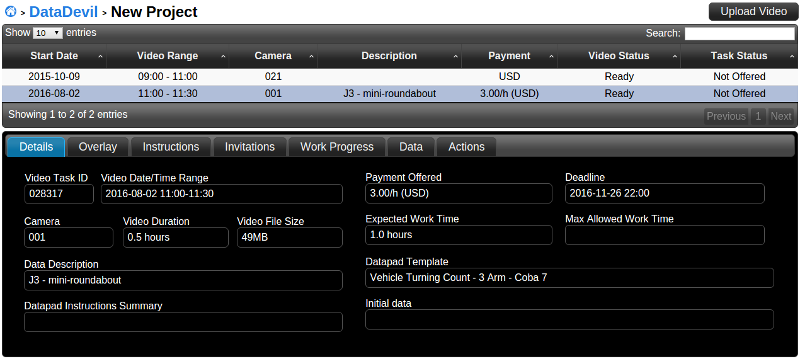
Task: Open the Actions tab
Action: coord(466,147)
